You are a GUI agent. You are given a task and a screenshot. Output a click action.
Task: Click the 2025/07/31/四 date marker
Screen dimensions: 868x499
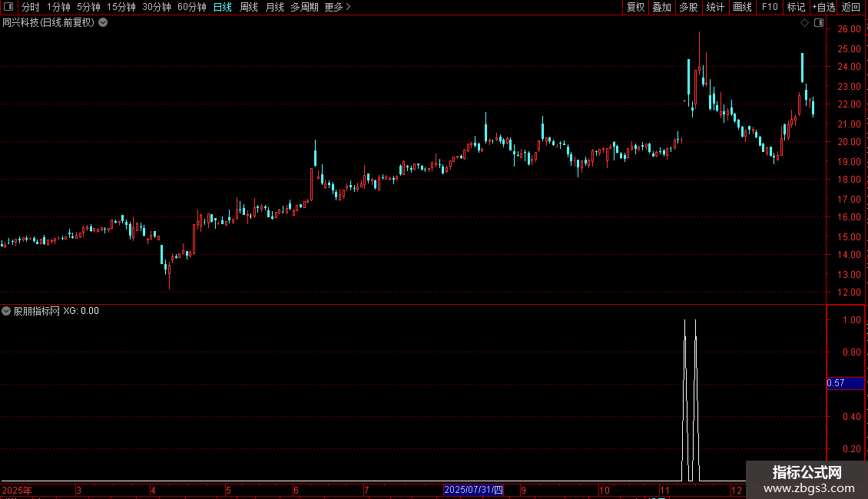473,490
